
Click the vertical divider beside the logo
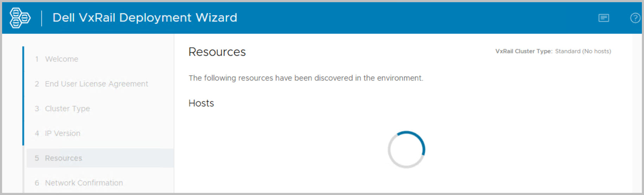(x=42, y=18)
